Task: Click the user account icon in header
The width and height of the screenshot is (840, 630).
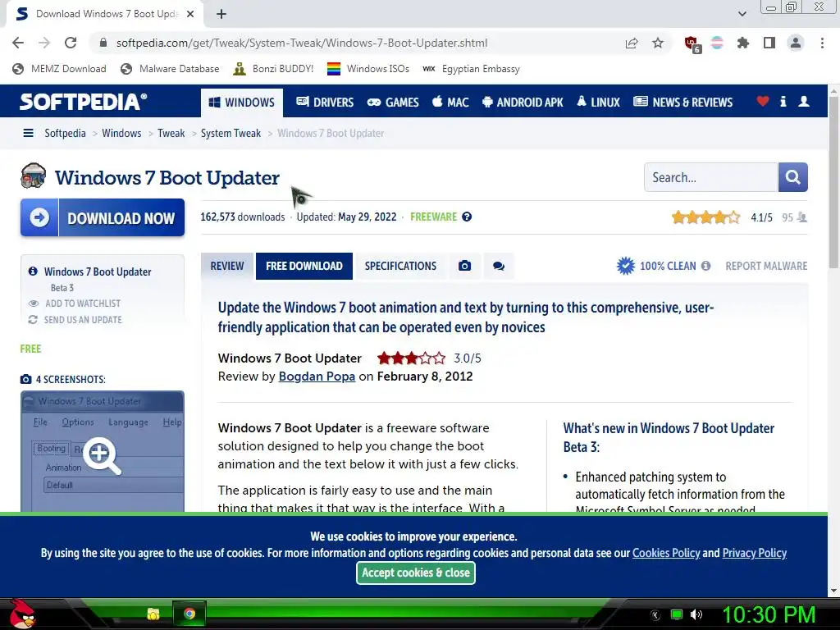Action: [x=804, y=101]
